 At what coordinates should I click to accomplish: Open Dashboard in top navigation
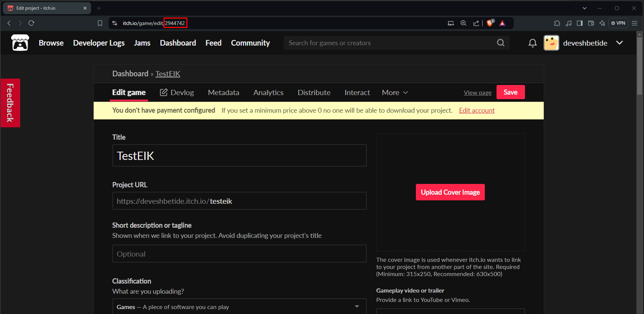pyautogui.click(x=178, y=43)
